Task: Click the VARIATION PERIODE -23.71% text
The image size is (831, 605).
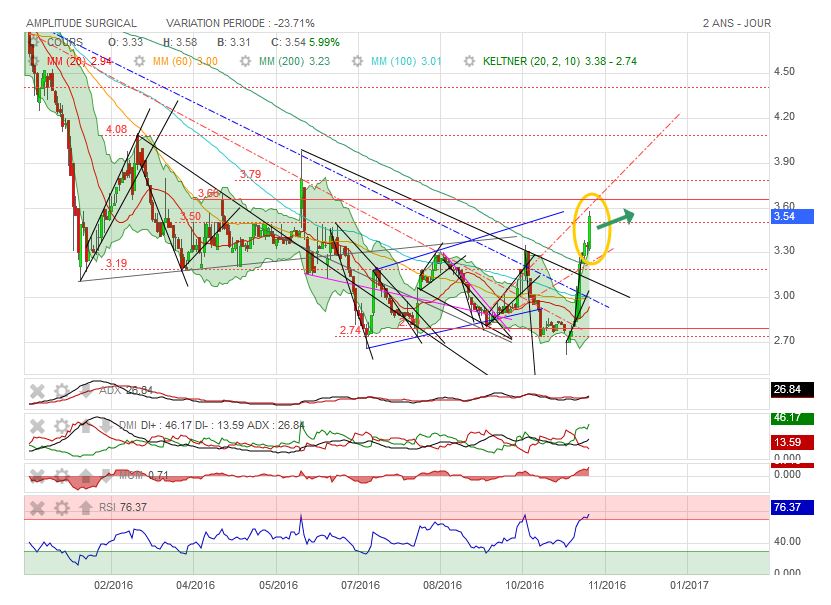Action: 241,23
